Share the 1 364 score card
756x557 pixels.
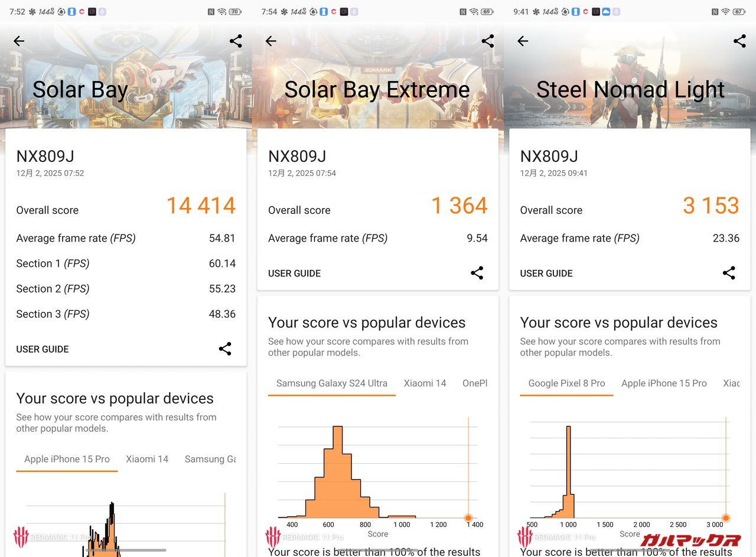coord(477,273)
